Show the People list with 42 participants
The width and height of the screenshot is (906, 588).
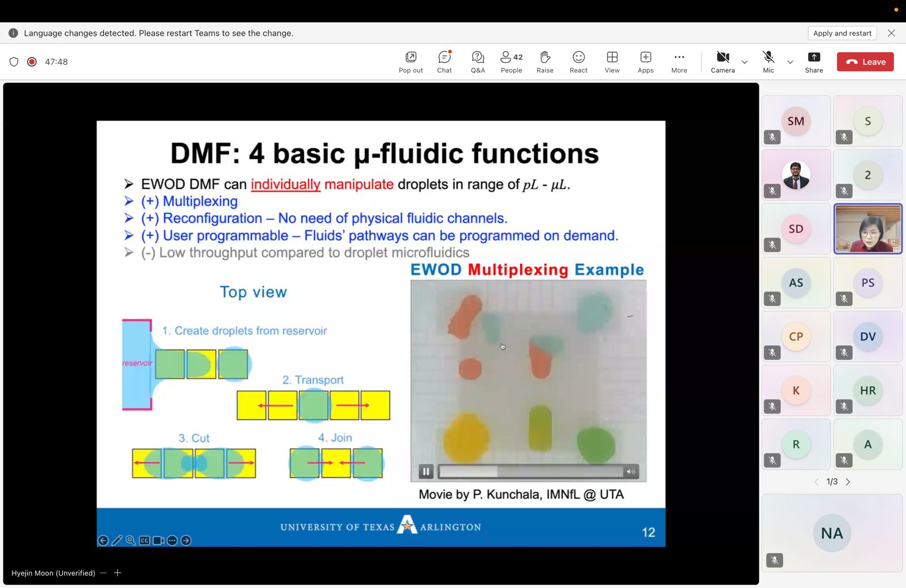click(511, 62)
